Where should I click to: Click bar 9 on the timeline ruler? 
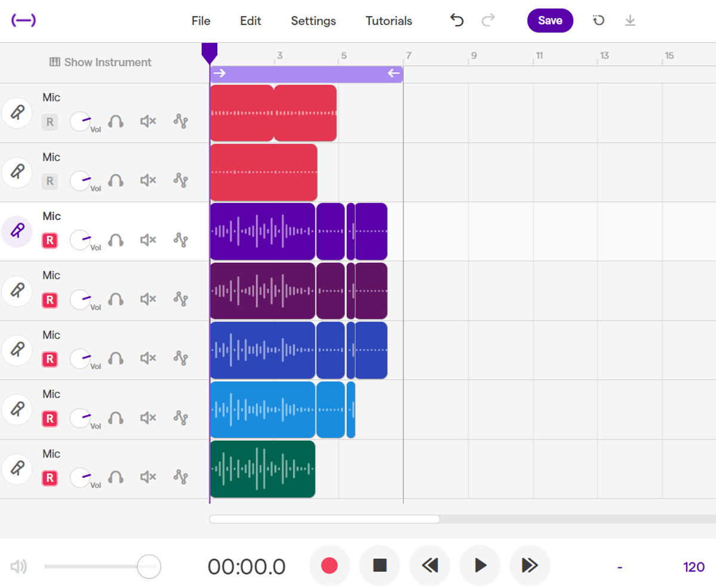pos(474,55)
